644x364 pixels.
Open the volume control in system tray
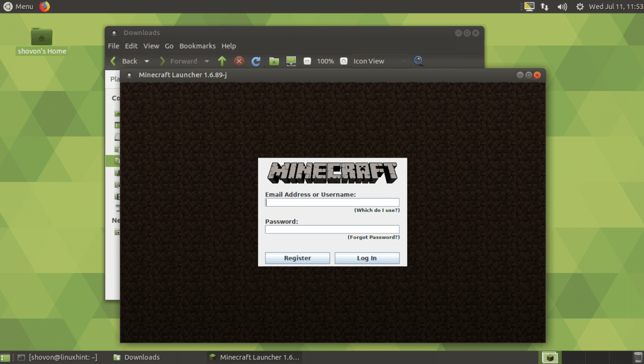click(562, 7)
